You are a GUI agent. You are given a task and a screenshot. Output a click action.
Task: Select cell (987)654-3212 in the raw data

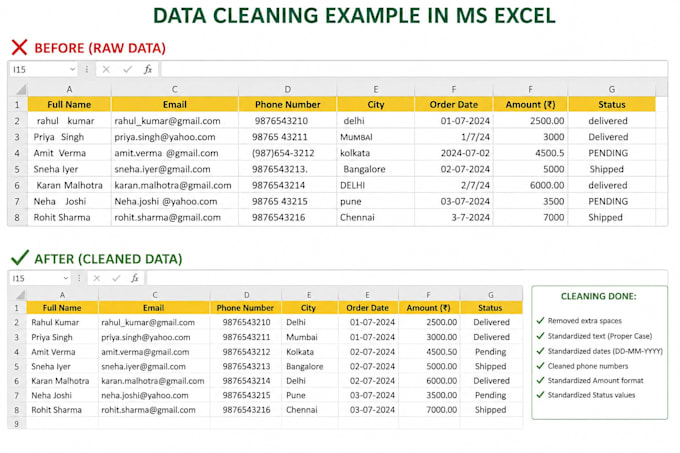tap(288, 153)
